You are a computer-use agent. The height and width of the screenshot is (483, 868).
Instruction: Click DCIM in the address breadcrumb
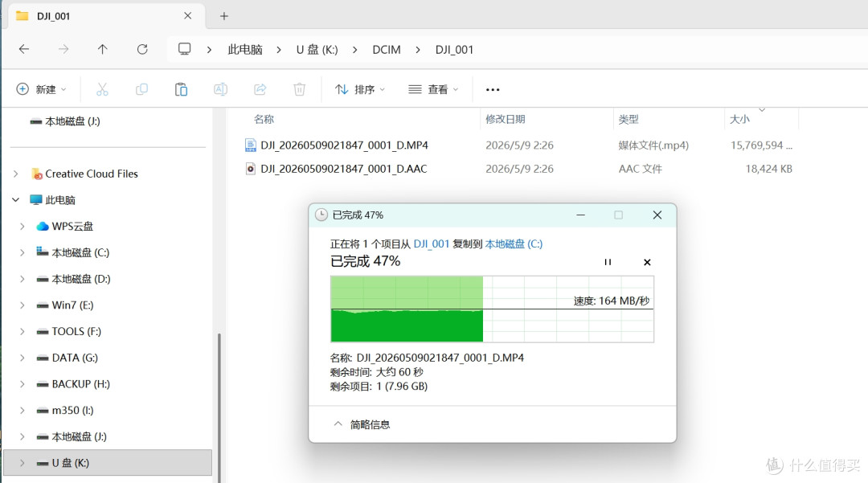tap(387, 50)
